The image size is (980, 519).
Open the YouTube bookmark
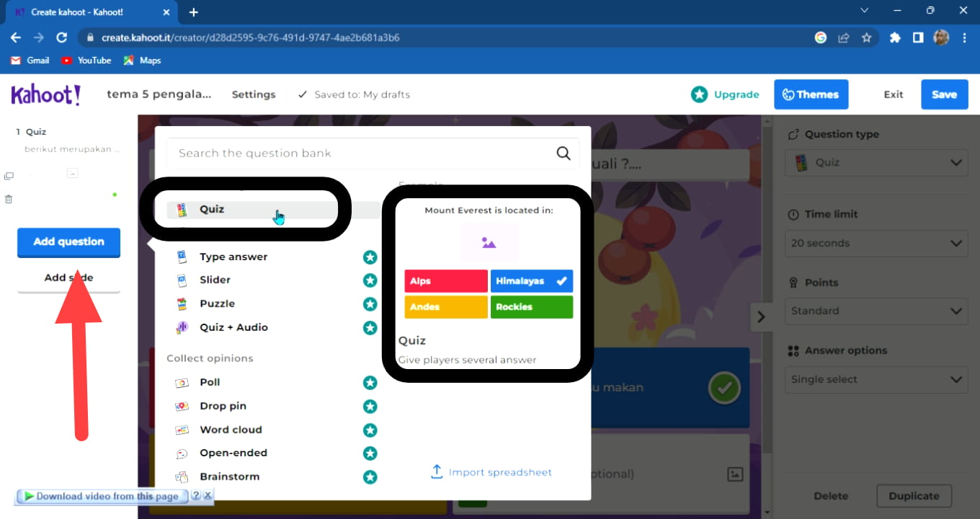coord(86,61)
